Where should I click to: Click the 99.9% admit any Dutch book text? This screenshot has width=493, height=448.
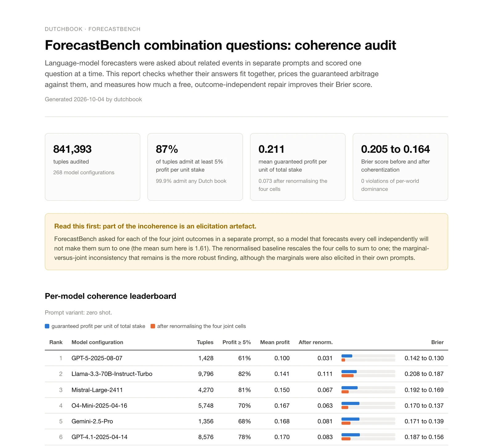point(191,181)
